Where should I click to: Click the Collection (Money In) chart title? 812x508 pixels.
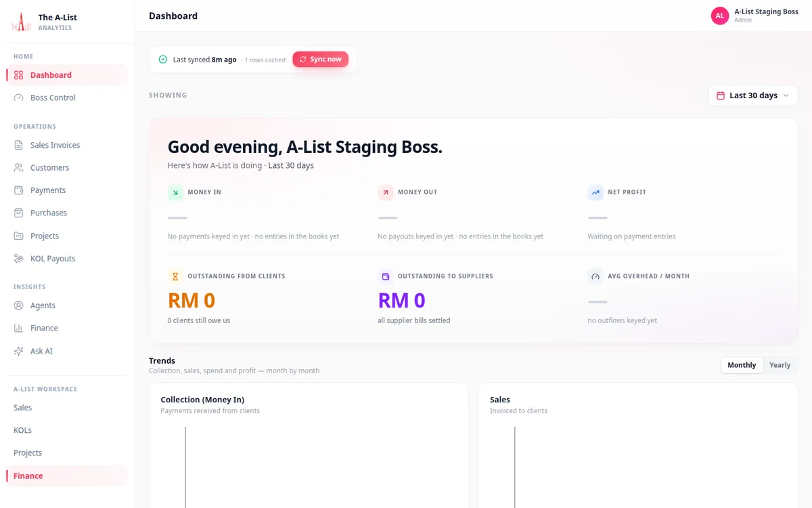pyautogui.click(x=202, y=400)
